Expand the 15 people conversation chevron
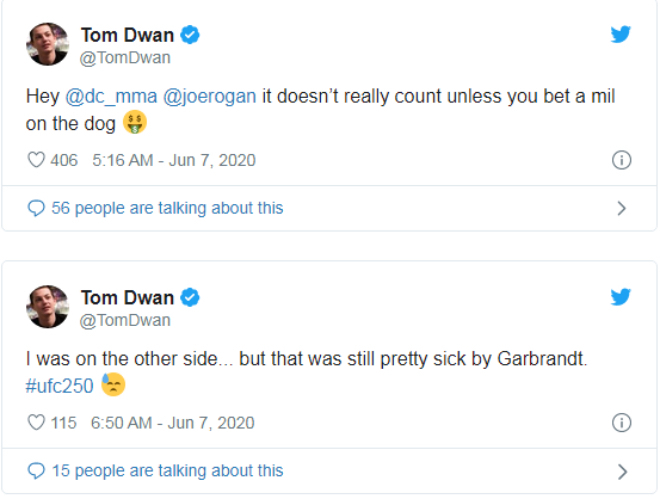Image resolution: width=660 pixels, height=499 pixels. tap(621, 471)
